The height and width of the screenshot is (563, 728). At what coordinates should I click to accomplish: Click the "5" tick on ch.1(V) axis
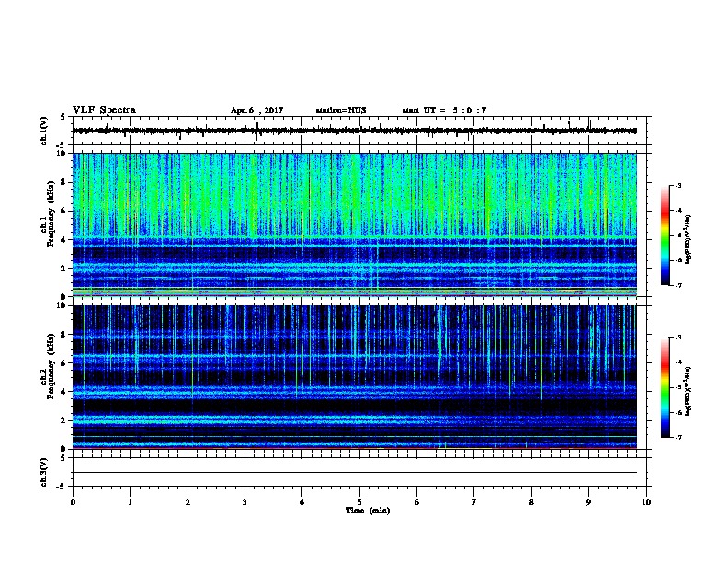coord(63,117)
